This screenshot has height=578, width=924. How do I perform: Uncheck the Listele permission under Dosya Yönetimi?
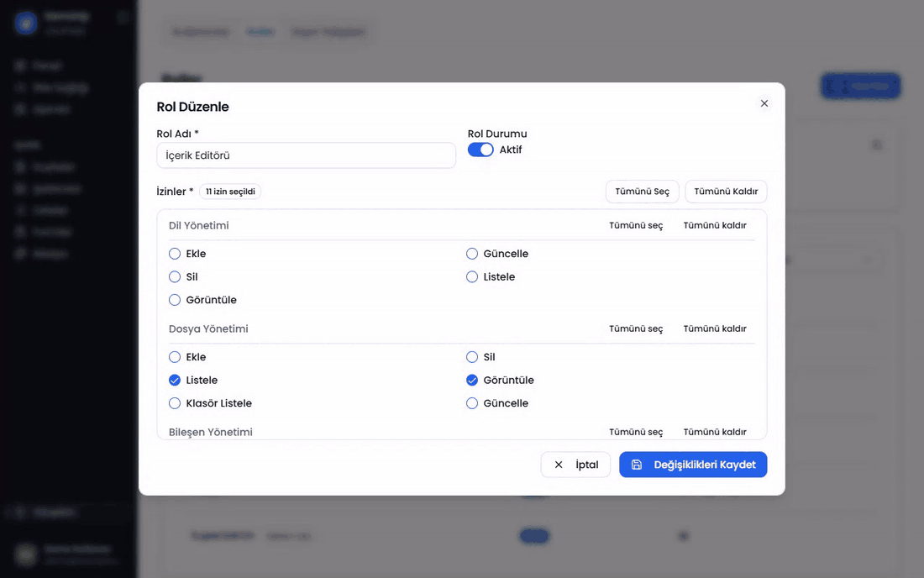(x=175, y=380)
